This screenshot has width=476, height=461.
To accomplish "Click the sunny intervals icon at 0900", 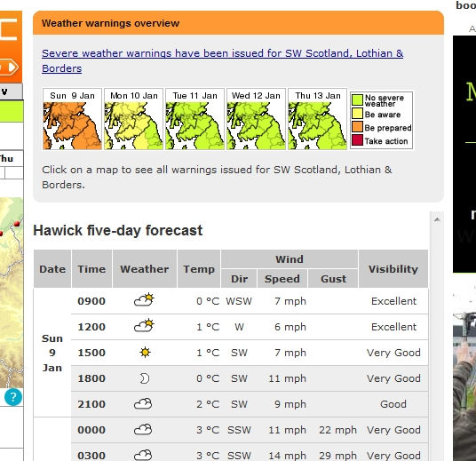I will coord(144,299).
